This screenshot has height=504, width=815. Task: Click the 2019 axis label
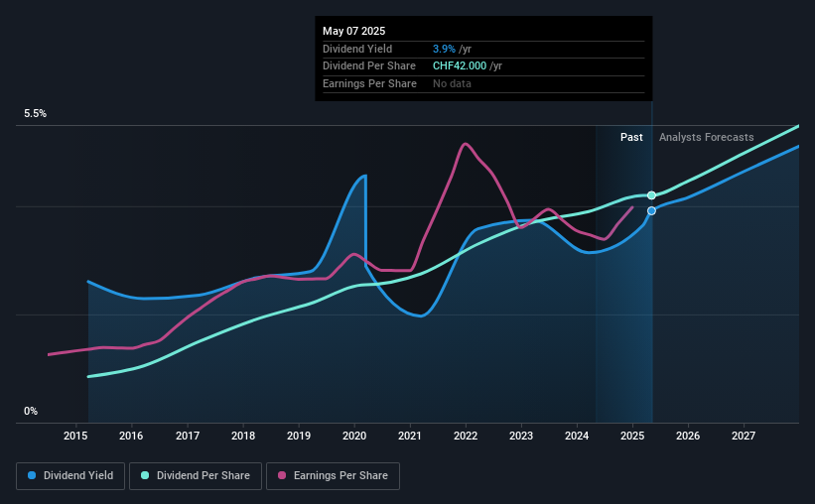pyautogui.click(x=299, y=436)
